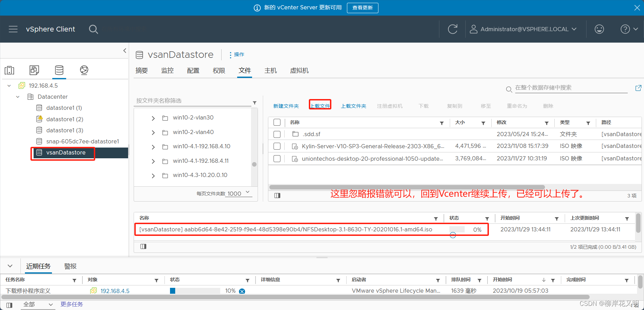Open datastore search in new window icon

point(638,88)
